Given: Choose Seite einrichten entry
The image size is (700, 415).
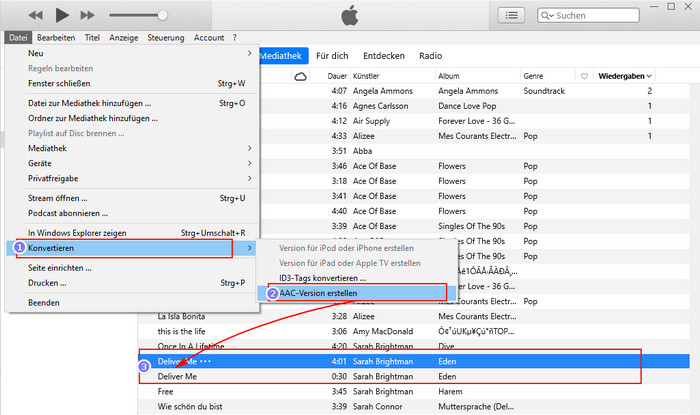Looking at the screenshot, I should 132,268.
